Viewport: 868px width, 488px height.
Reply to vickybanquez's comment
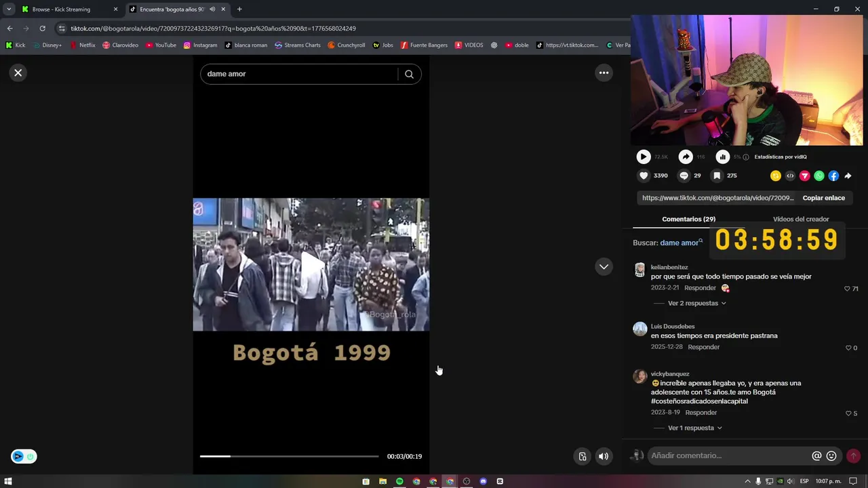701,412
